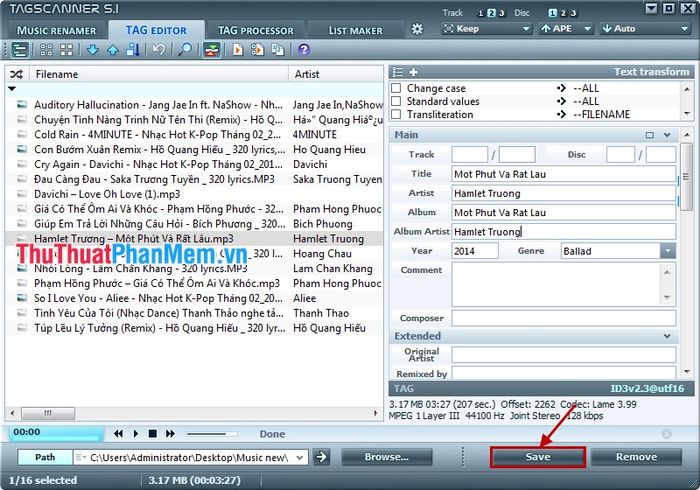Click the Browse... button
Viewport: 700px width, 490px height.
click(x=387, y=457)
